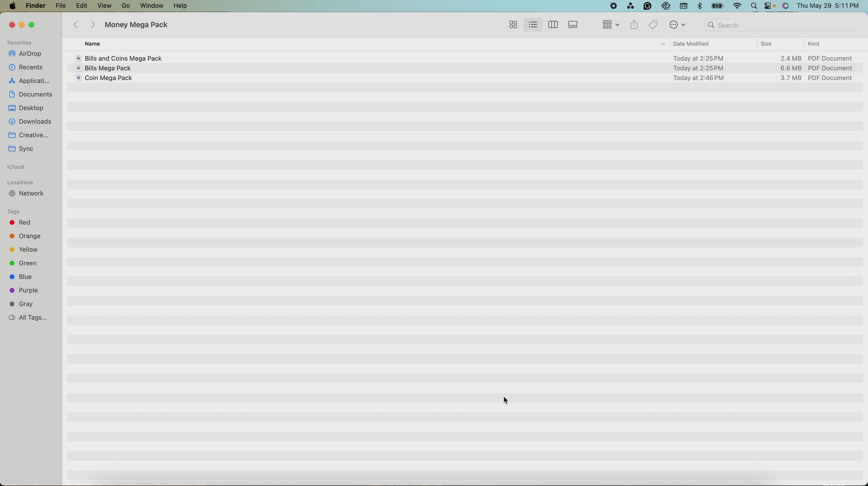This screenshot has height=486, width=868.
Task: Toggle Name column sort order
Action: (92, 44)
